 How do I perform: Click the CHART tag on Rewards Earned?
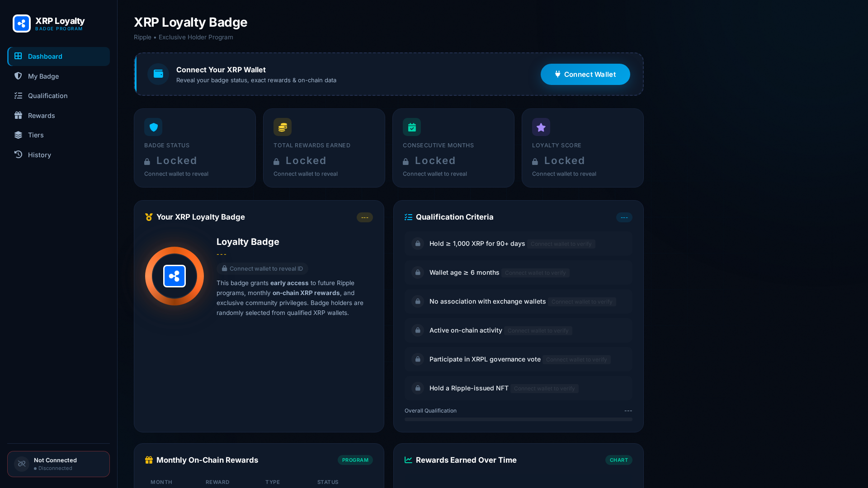619,460
